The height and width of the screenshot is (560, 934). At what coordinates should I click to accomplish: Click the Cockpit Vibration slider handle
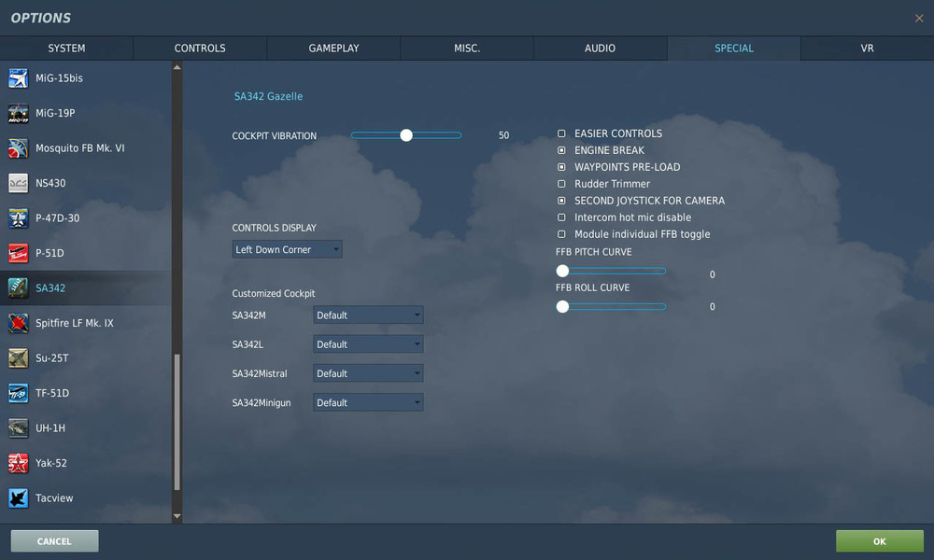tap(406, 135)
